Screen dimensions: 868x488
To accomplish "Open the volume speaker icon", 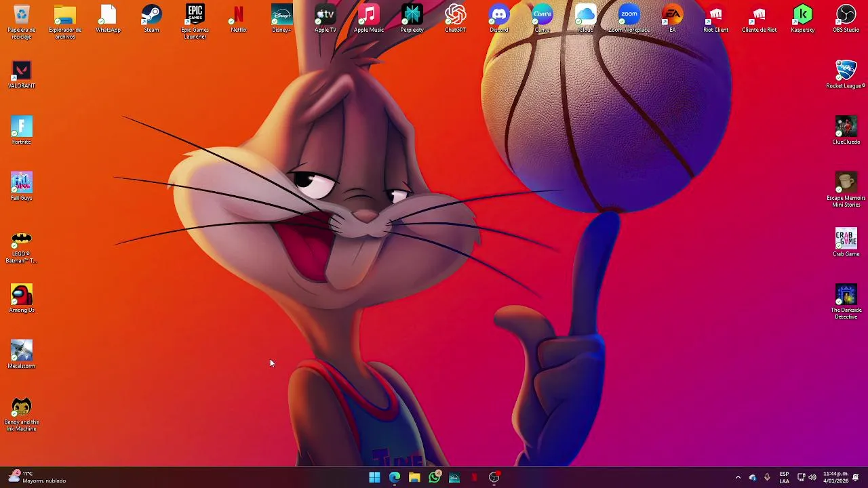I will click(812, 478).
